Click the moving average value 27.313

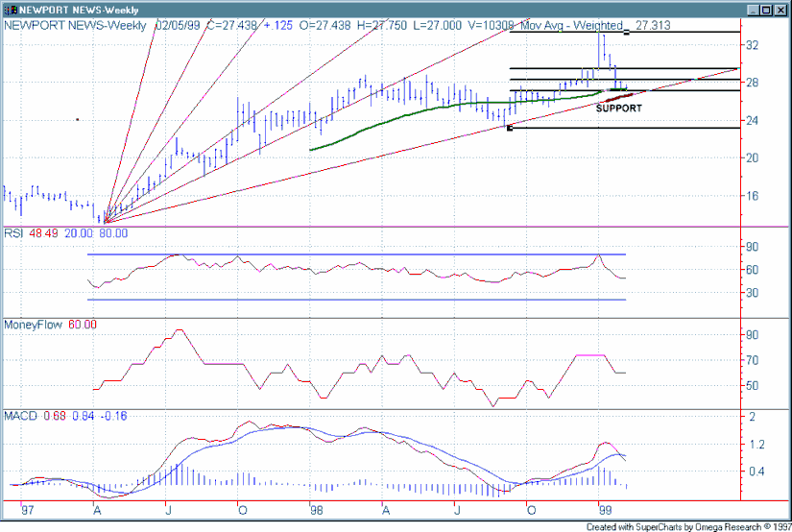click(x=653, y=25)
